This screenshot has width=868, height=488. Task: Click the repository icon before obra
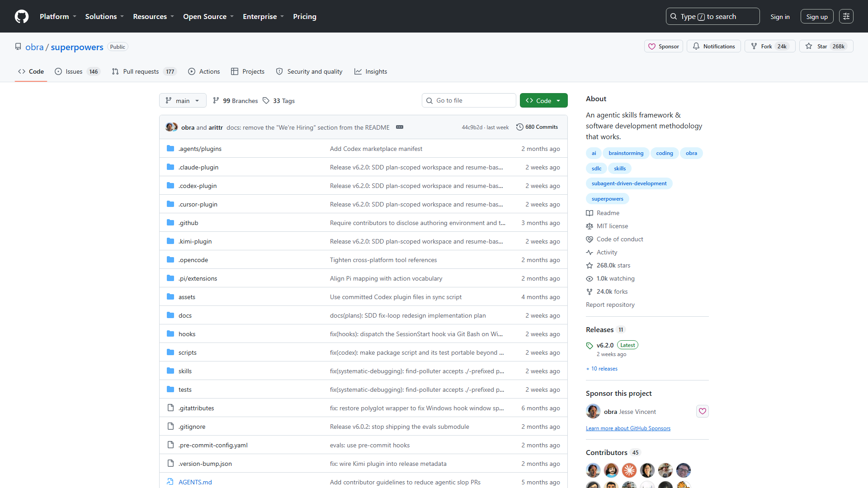(x=18, y=47)
